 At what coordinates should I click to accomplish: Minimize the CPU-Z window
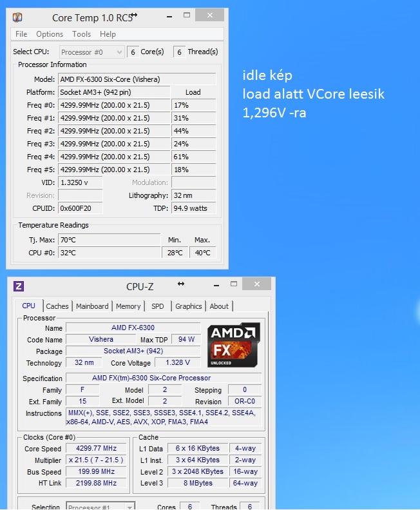[216, 285]
